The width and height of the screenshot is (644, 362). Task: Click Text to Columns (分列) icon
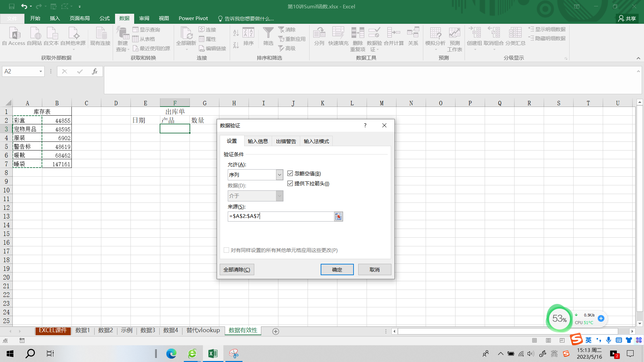click(319, 36)
